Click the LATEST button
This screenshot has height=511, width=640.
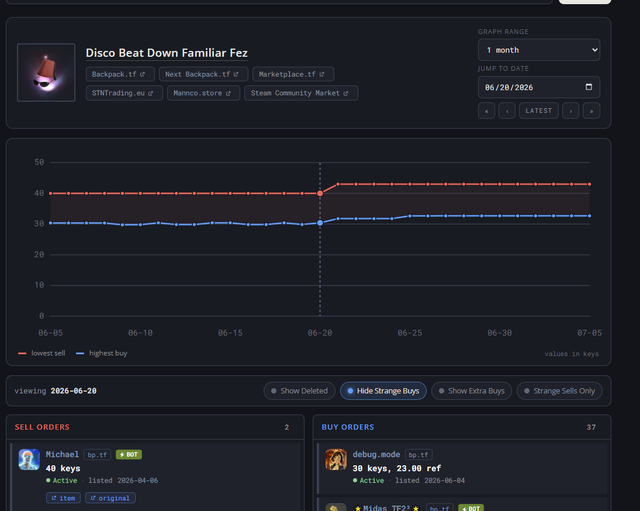click(x=539, y=111)
